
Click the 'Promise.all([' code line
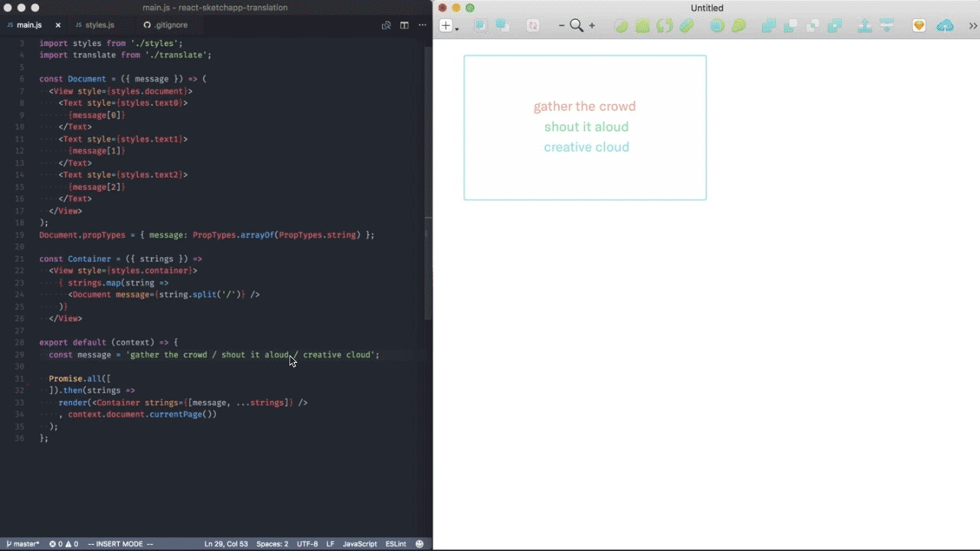(80, 378)
